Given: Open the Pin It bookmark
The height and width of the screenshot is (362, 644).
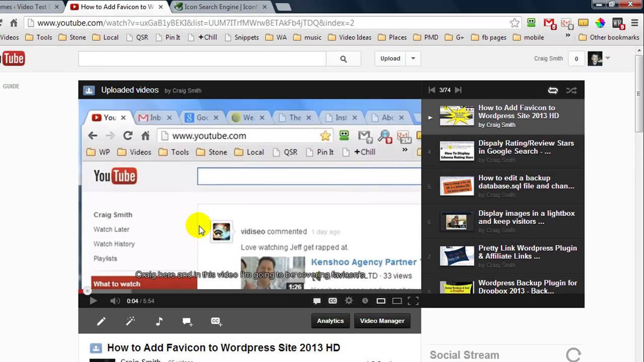Looking at the screenshot, I should coord(168,37).
